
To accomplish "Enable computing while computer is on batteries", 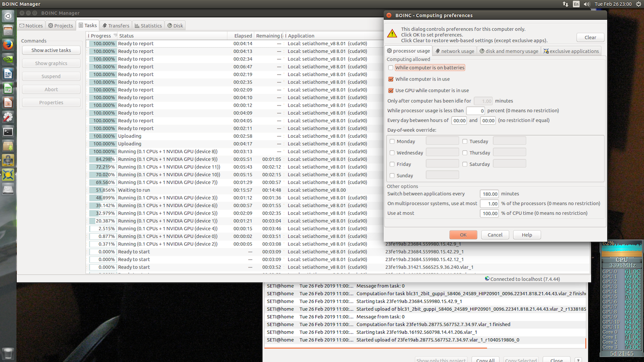I will (391, 67).
